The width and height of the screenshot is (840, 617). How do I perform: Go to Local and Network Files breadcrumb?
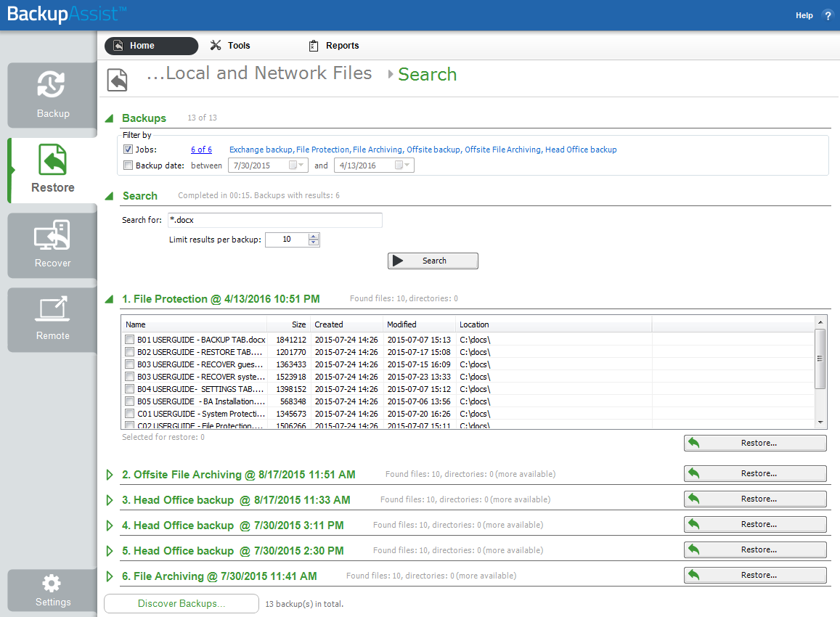pyautogui.click(x=259, y=73)
